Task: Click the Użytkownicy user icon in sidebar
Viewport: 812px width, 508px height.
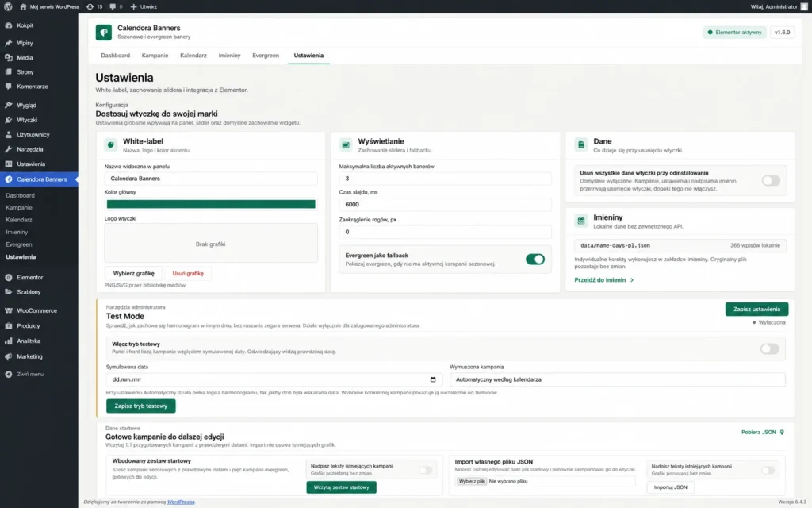Action: [x=9, y=134]
